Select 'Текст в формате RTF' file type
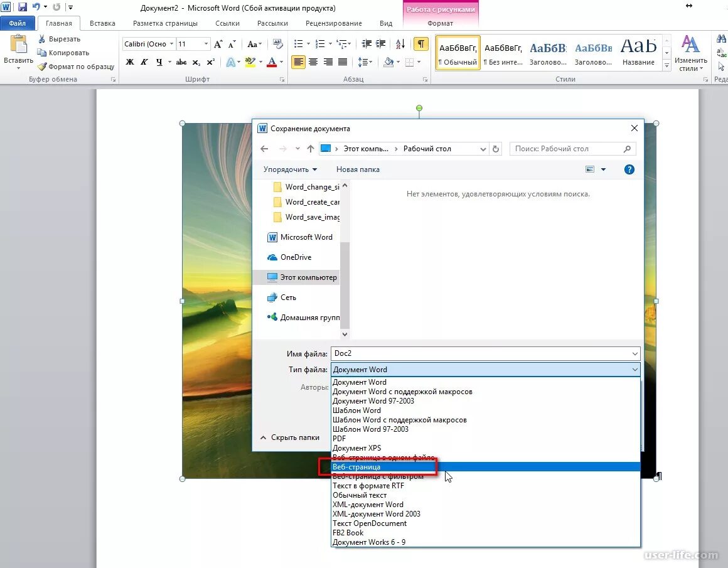Viewport: 728px width, 568px height. [486, 486]
